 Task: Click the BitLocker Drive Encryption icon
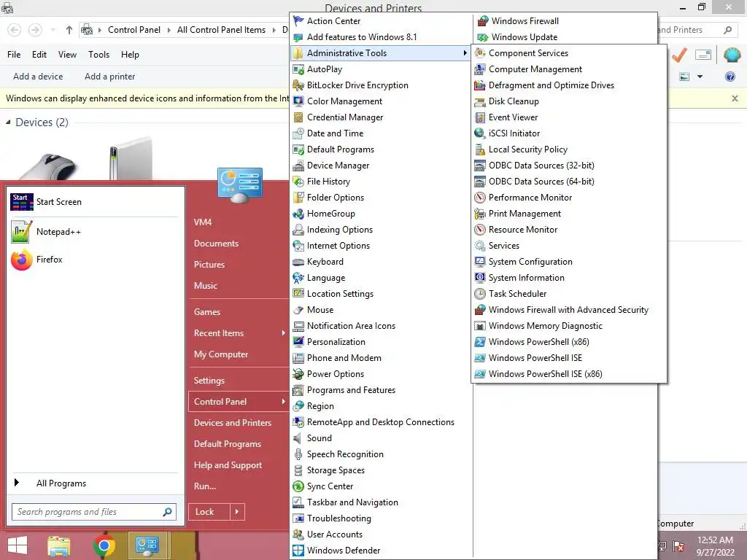298,85
